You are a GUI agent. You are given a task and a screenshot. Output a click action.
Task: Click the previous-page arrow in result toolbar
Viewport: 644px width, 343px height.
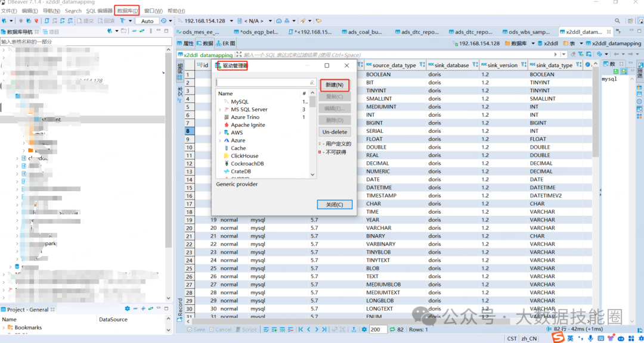click(x=309, y=329)
